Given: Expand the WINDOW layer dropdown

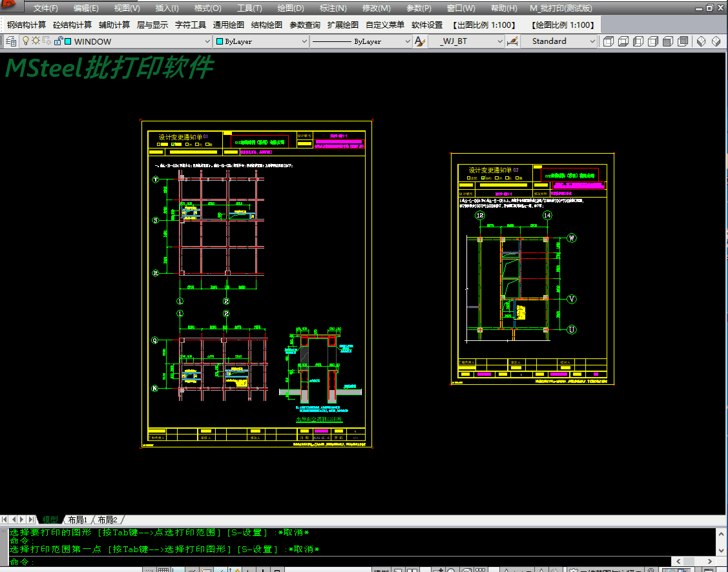Looking at the screenshot, I should 207,41.
